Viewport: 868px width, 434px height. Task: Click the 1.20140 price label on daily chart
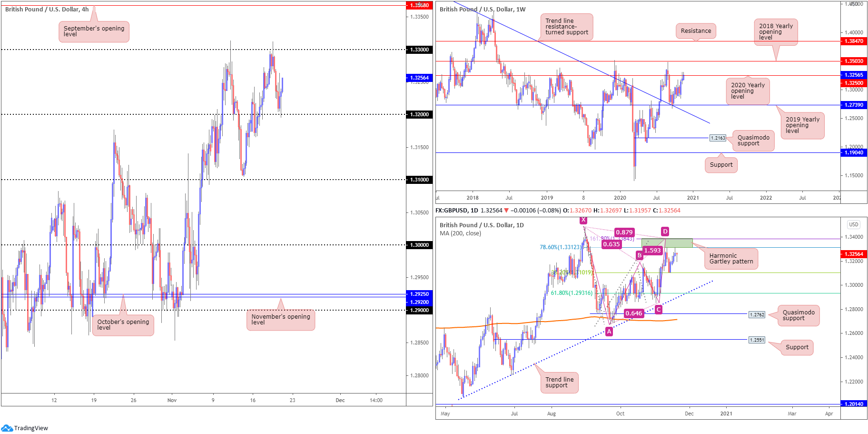(854, 404)
